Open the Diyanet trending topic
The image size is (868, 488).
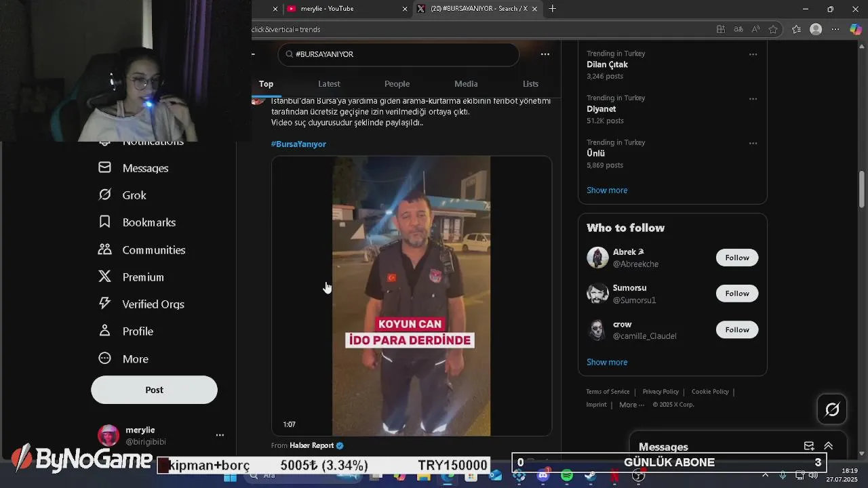pos(601,109)
